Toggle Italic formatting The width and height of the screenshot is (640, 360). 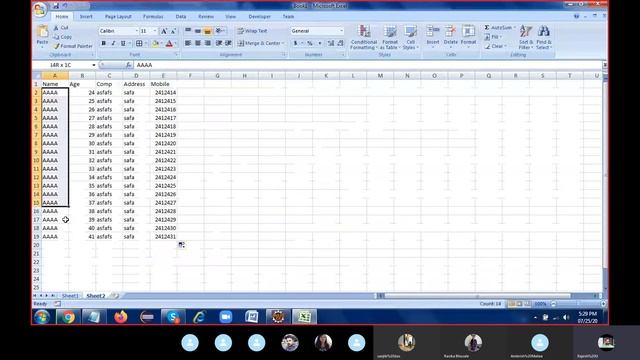pos(113,43)
